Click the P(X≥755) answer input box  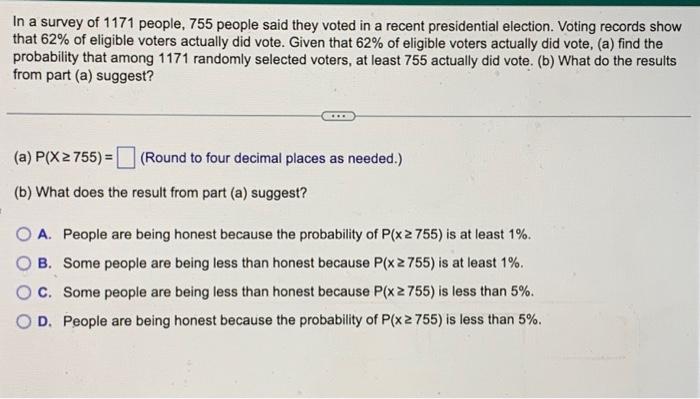pyautogui.click(x=125, y=158)
